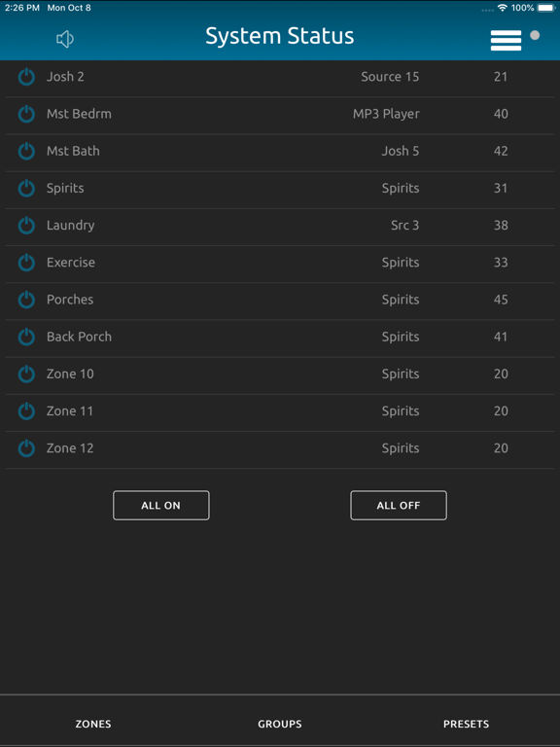Image resolution: width=560 pixels, height=747 pixels.
Task: Tap the Josh 5 source label
Action: pyautogui.click(x=401, y=151)
